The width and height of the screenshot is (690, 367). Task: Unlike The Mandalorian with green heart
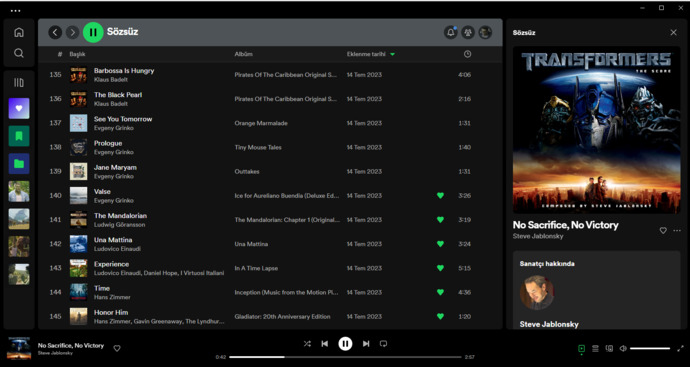pos(440,220)
